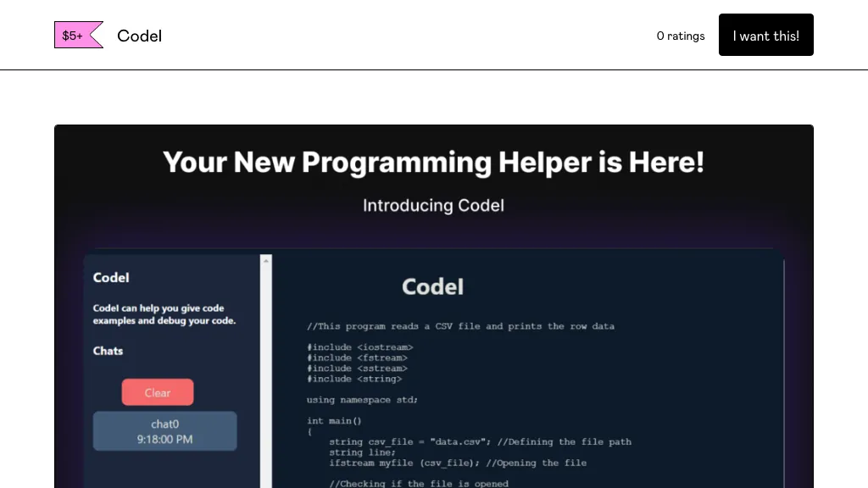Click the CodeI sidebar description text

[x=164, y=314]
